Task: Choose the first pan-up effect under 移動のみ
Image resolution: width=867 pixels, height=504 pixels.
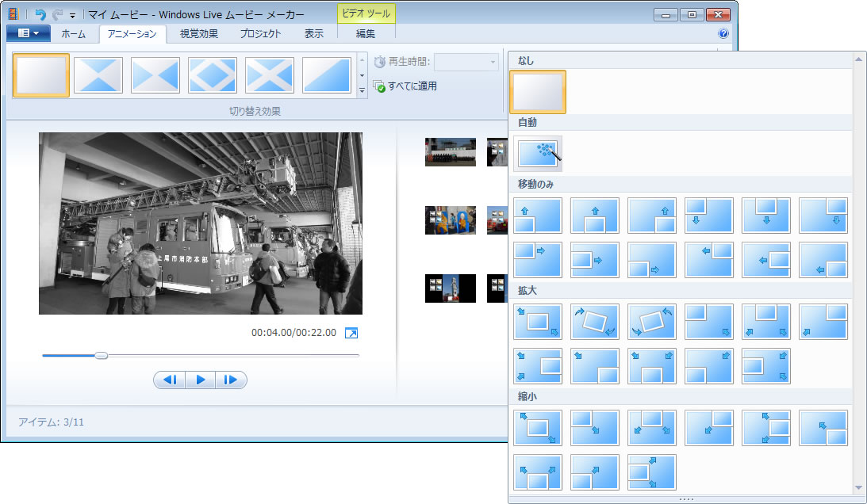Action: (x=538, y=216)
